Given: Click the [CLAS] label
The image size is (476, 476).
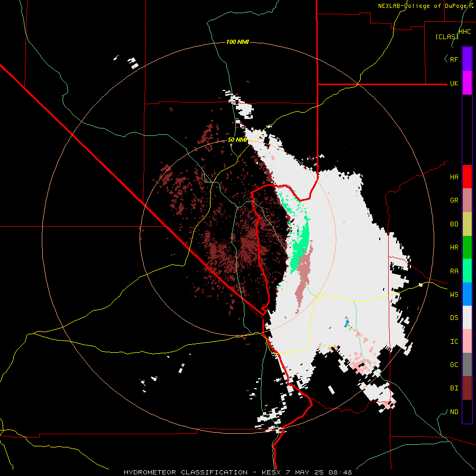Looking at the screenshot, I should click(x=447, y=37).
